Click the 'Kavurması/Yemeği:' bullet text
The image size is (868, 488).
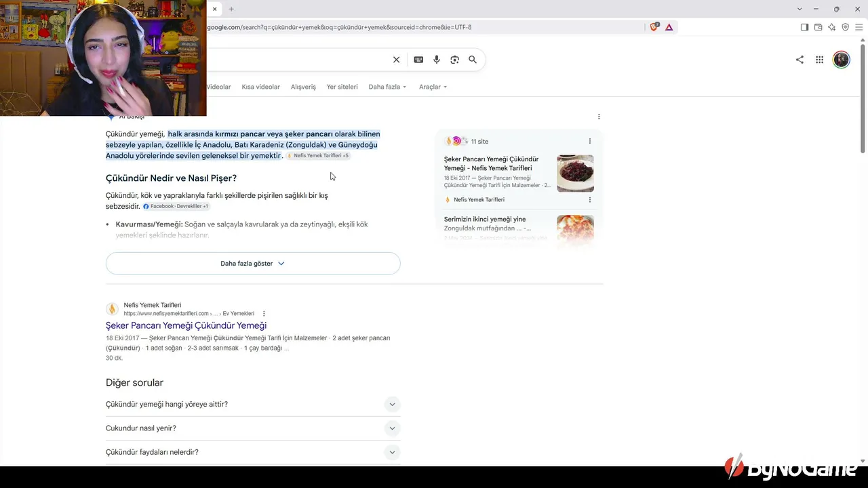coord(149,224)
